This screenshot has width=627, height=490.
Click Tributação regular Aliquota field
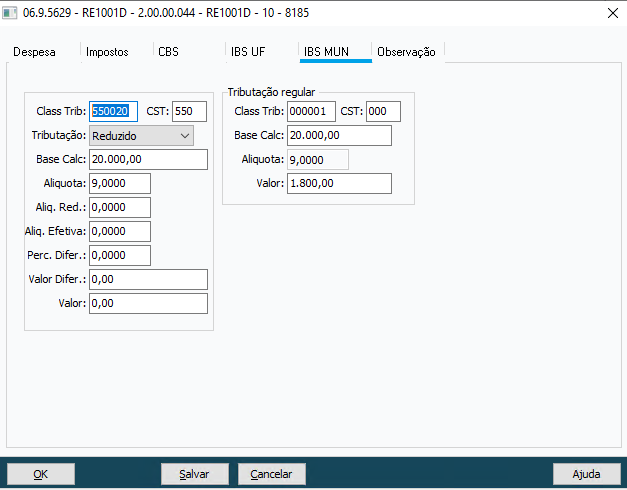317,160
